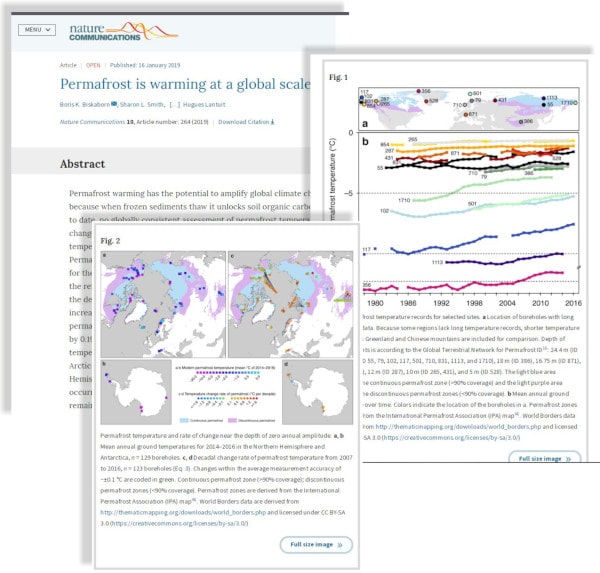Click the Full size image button under Fig. 1
The image size is (600, 573).
544,459
